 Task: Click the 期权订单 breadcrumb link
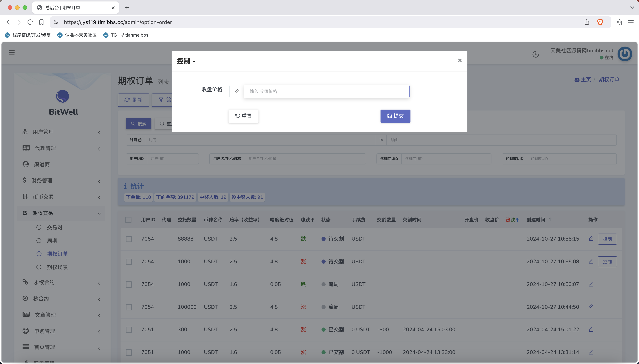(x=609, y=79)
